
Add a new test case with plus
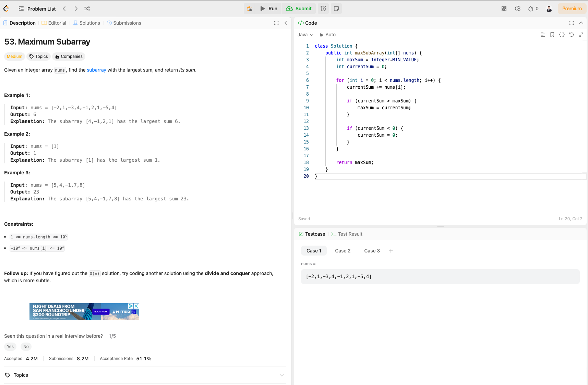(391, 251)
